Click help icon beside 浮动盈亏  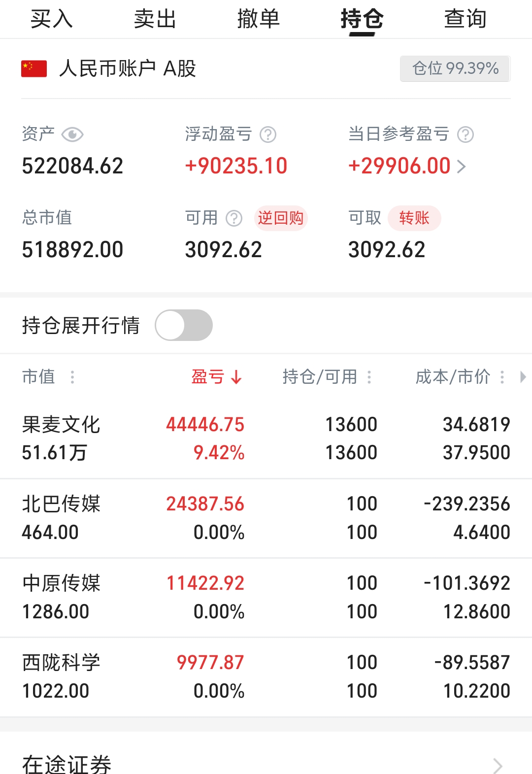(268, 135)
